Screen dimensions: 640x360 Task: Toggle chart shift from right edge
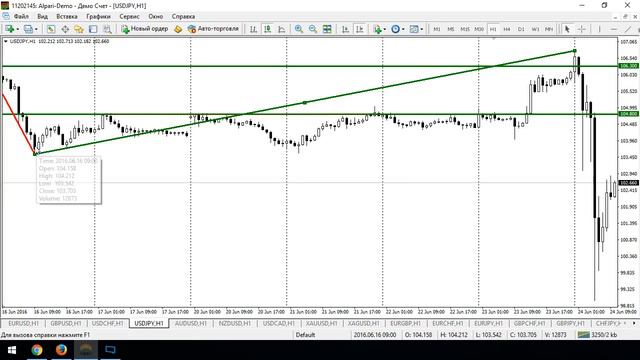[x=359, y=29]
